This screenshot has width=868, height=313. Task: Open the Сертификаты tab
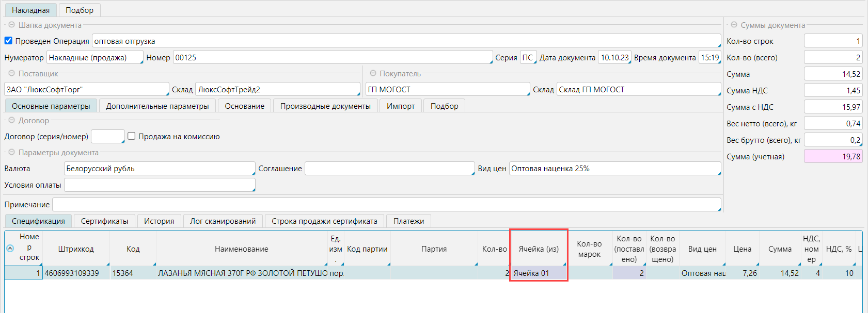pos(104,221)
